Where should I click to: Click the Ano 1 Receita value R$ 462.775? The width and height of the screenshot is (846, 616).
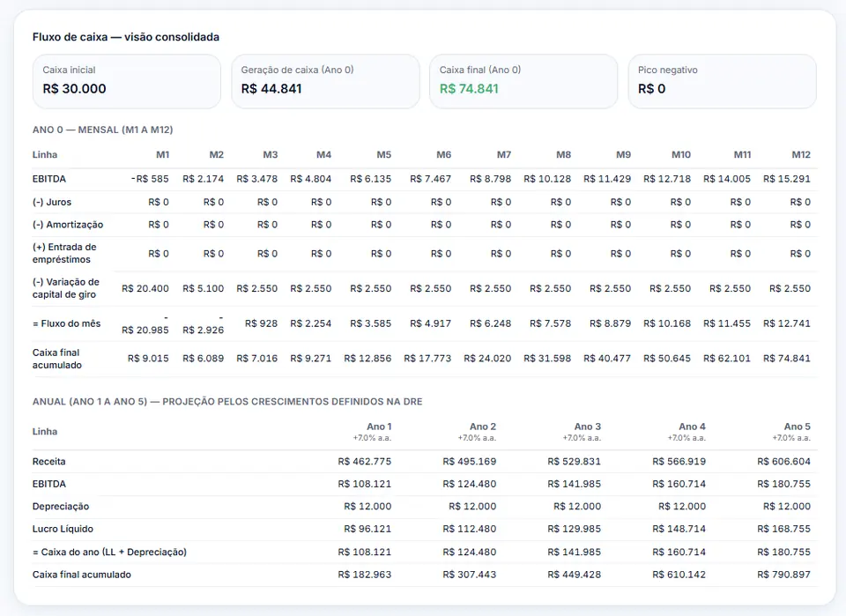click(x=365, y=462)
